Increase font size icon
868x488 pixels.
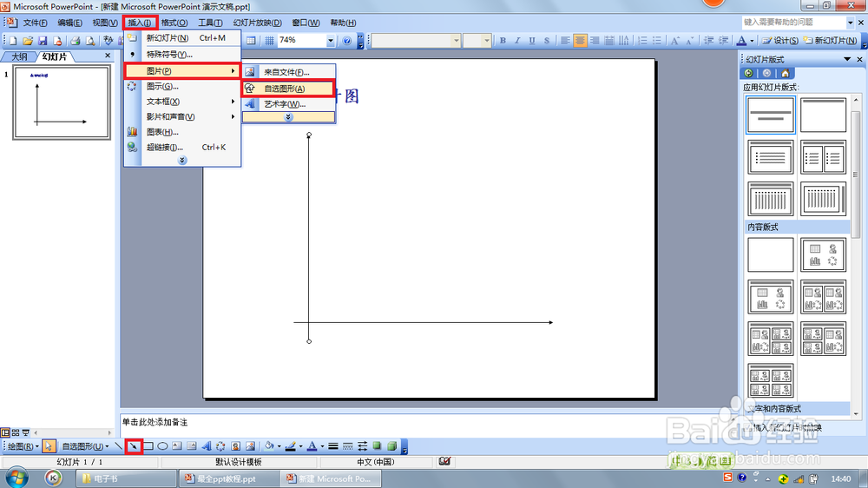coord(674,41)
